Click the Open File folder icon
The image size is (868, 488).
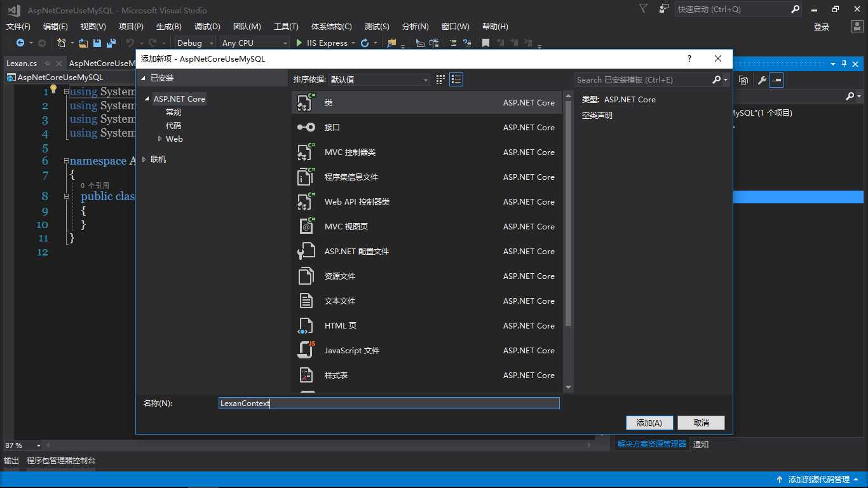coord(83,43)
